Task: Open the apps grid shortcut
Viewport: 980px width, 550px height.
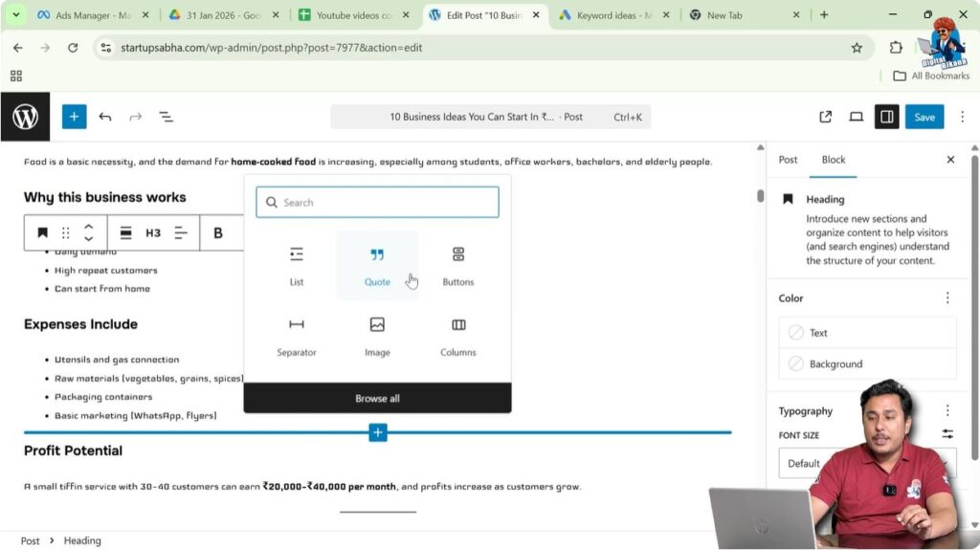Action: click(16, 76)
